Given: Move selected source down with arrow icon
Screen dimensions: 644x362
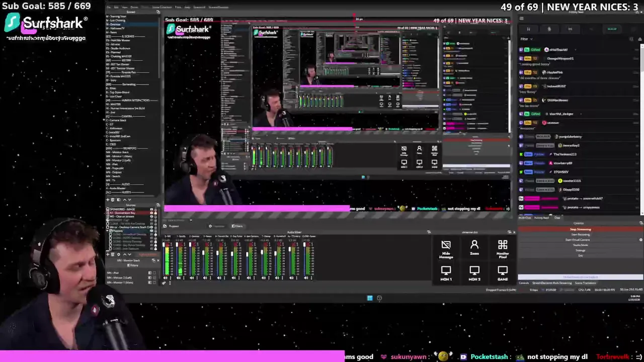Looking at the screenshot, I should [129, 254].
